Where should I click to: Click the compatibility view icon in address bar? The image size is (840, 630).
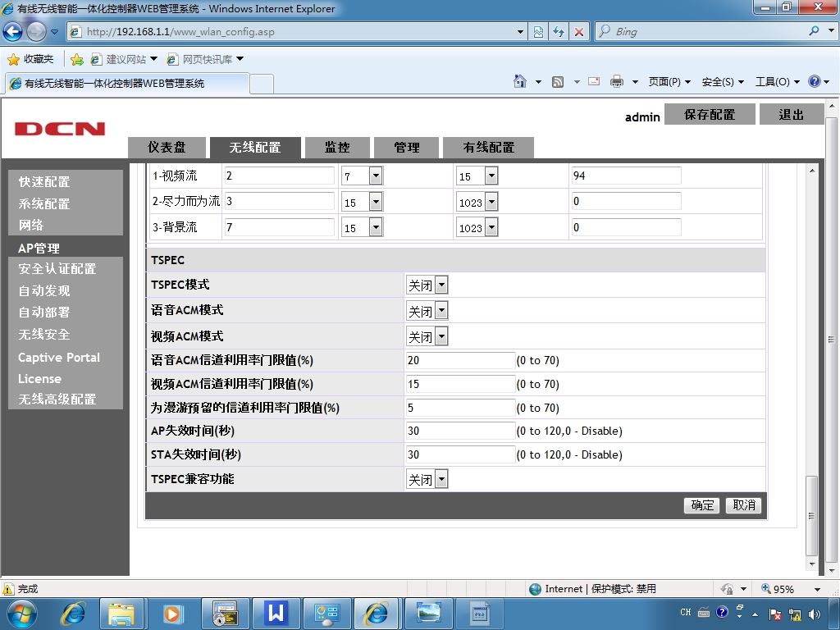pos(538,32)
